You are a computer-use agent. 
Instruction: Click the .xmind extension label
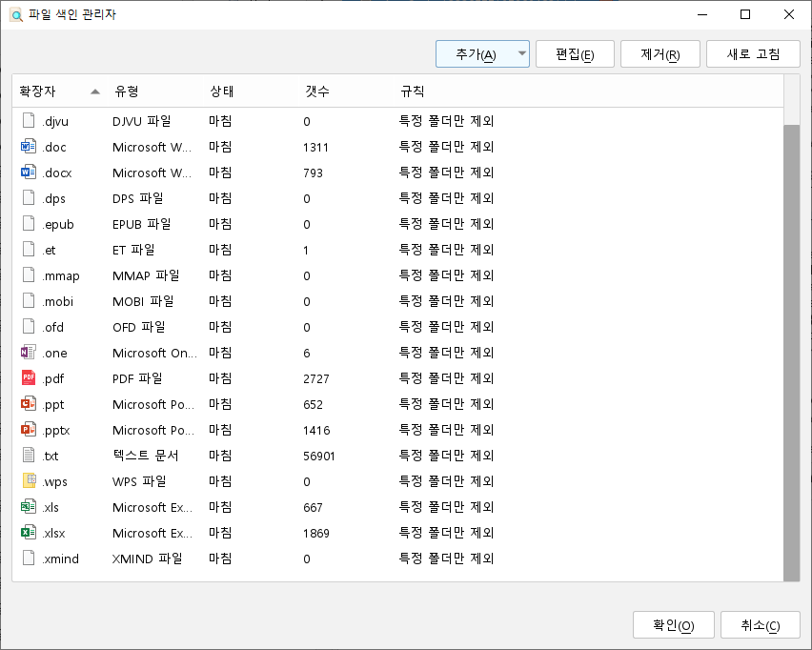click(61, 559)
